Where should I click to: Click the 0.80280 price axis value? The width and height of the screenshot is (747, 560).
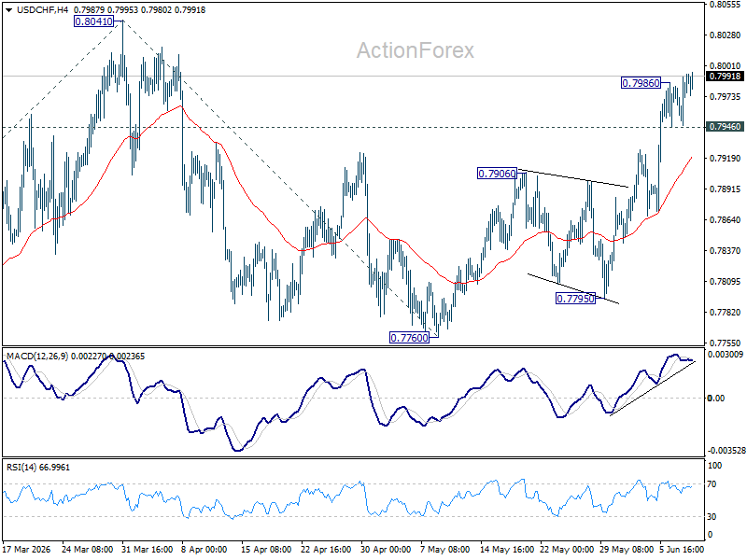(x=725, y=35)
